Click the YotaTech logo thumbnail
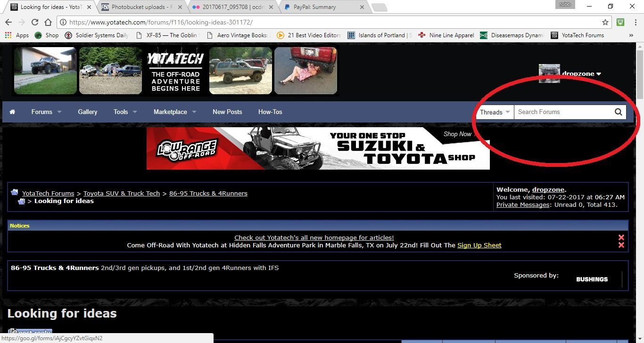The image size is (644, 343). 175,70
